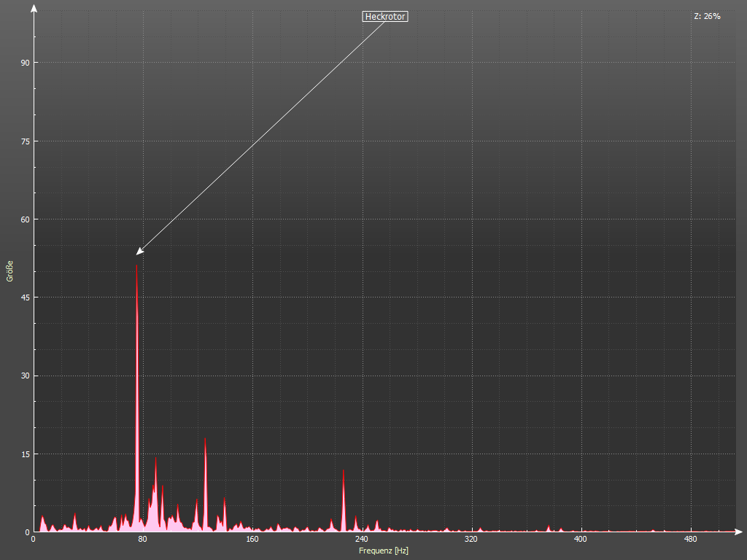This screenshot has height=560, width=747.
Task: Click the Größe y-axis title
Action: click(10, 271)
